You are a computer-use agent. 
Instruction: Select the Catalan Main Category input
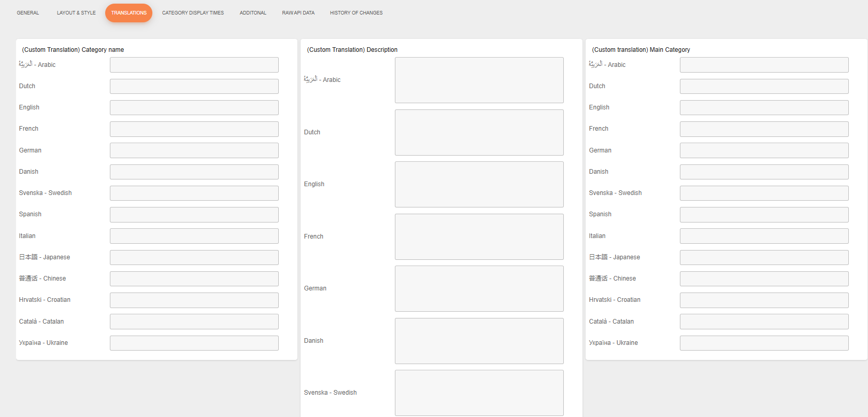(764, 322)
